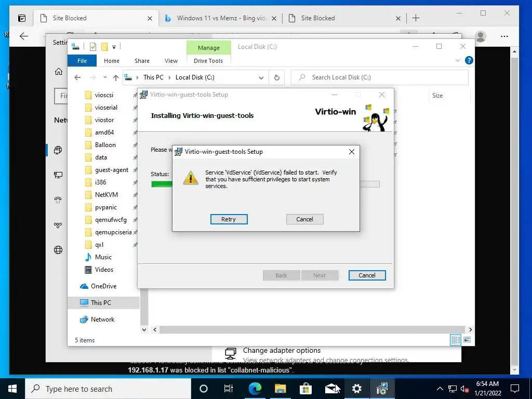Open Task View from the taskbar

[229, 389]
